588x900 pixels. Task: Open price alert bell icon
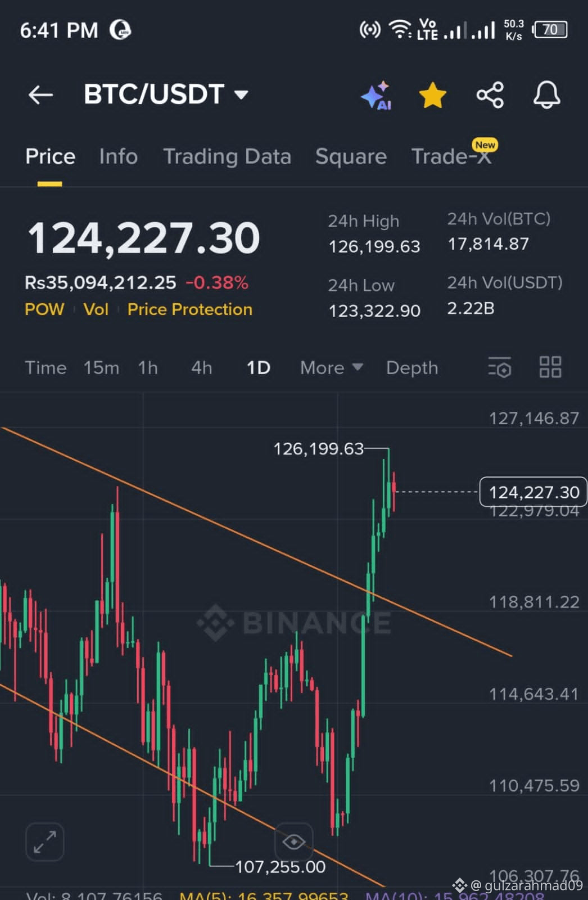547,94
